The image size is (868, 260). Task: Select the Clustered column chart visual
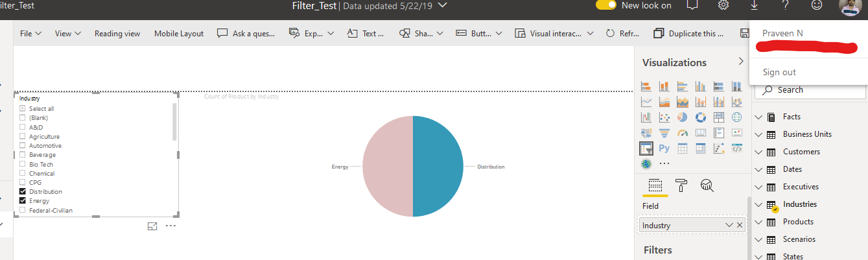(x=701, y=86)
